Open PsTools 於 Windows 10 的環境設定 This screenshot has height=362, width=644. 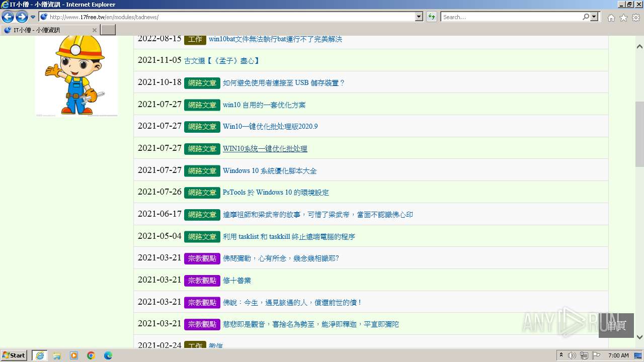click(x=276, y=193)
